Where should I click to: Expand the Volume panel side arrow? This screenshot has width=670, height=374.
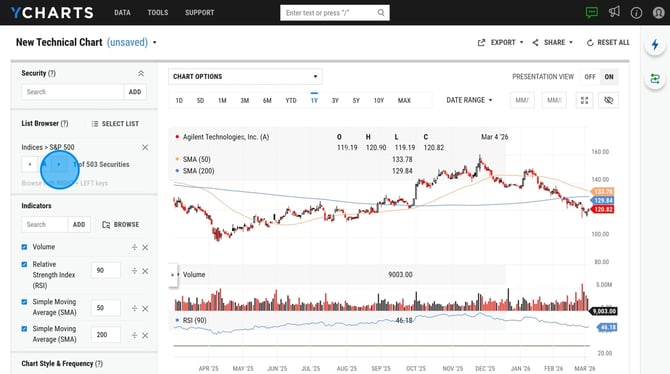[x=173, y=275]
